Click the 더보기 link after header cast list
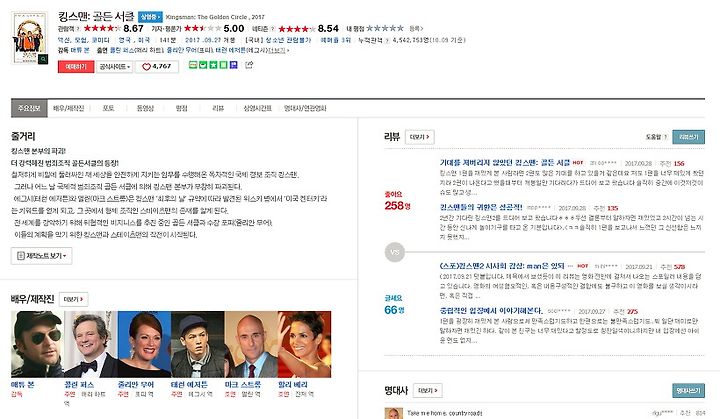The image size is (720, 419). (278, 51)
